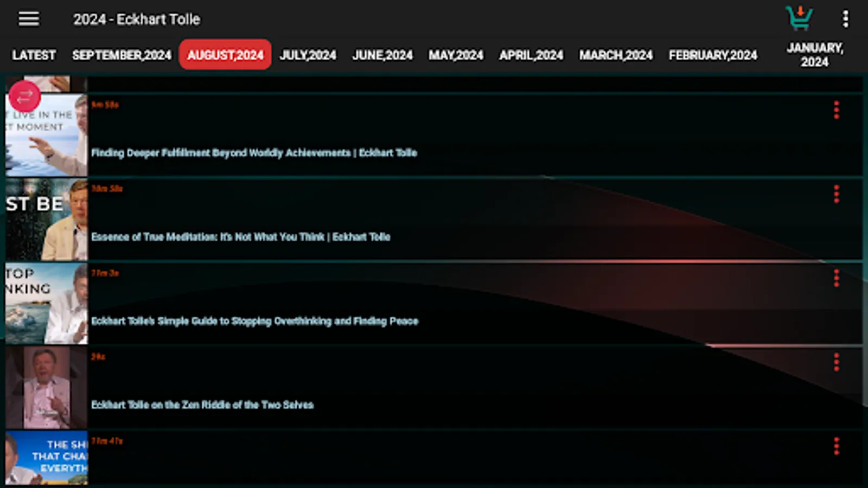
Task: Open options for the bottom 11m 47s video
Action: [x=836, y=446]
